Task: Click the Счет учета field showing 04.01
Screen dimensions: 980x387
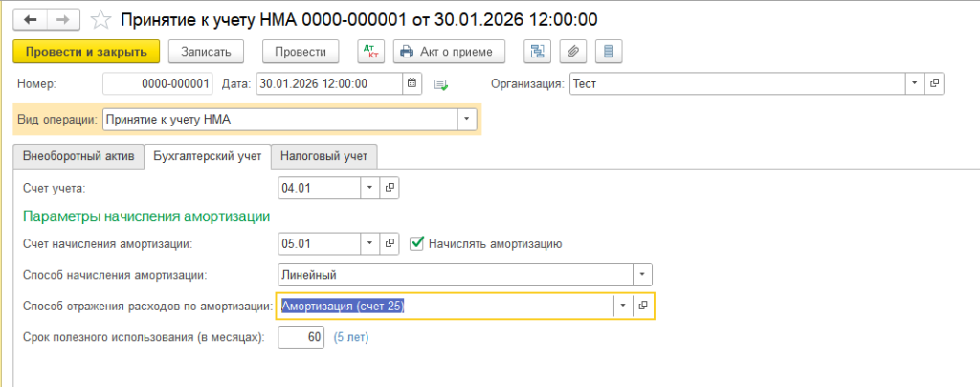Action: point(320,187)
